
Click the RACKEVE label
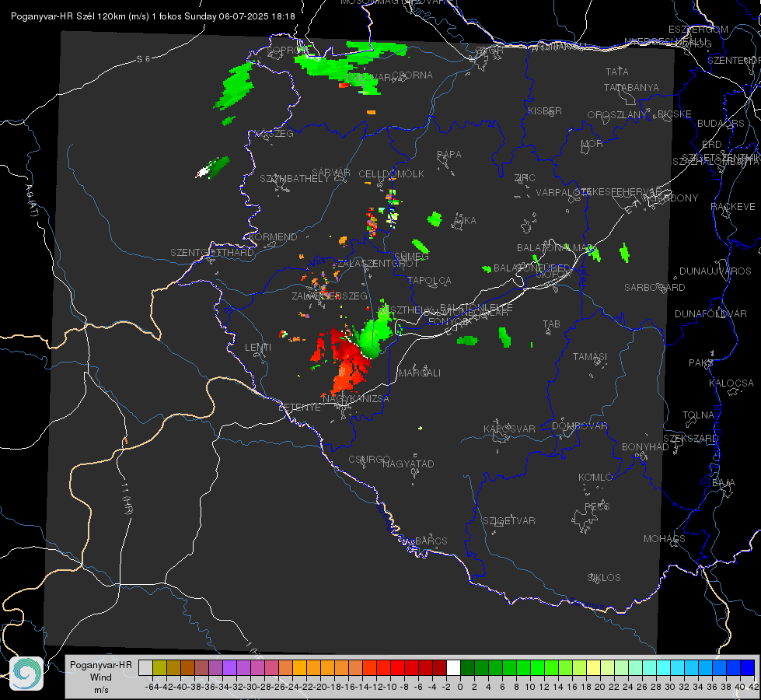point(733,207)
